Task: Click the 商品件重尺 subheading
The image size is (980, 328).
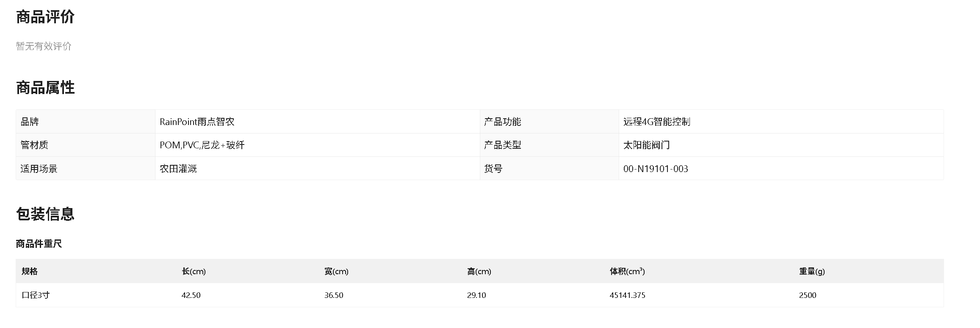Action: tap(39, 244)
